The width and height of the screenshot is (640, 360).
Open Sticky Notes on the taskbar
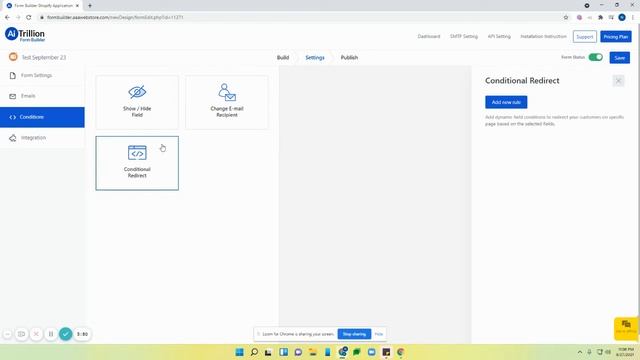tap(386, 352)
